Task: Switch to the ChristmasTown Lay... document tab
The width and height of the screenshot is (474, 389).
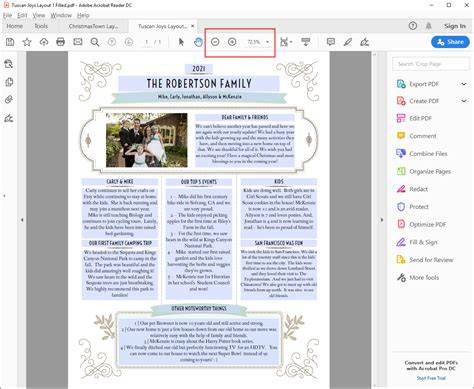Action: click(x=93, y=26)
